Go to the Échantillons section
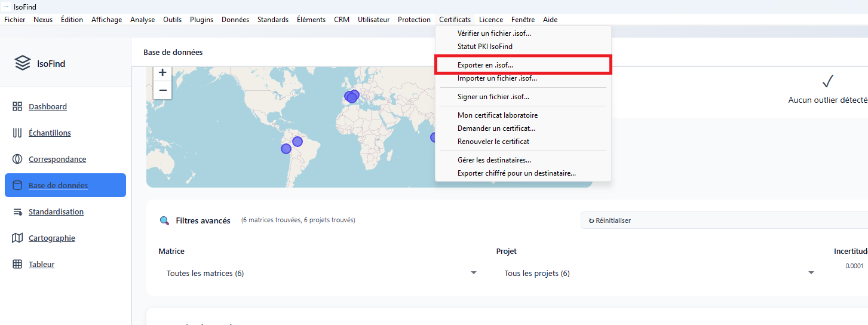Viewport: 868px width, 325px height. click(x=50, y=133)
